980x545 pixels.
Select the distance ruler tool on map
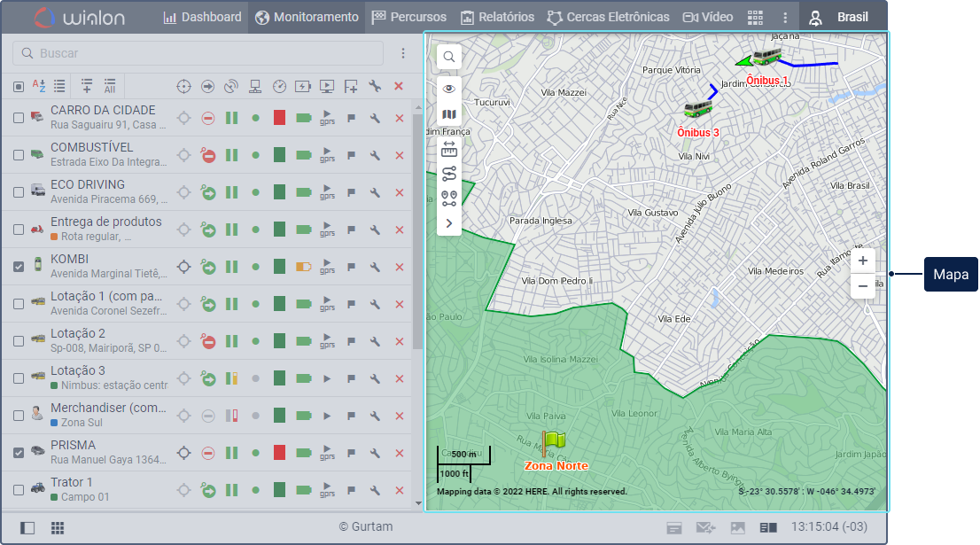click(449, 148)
